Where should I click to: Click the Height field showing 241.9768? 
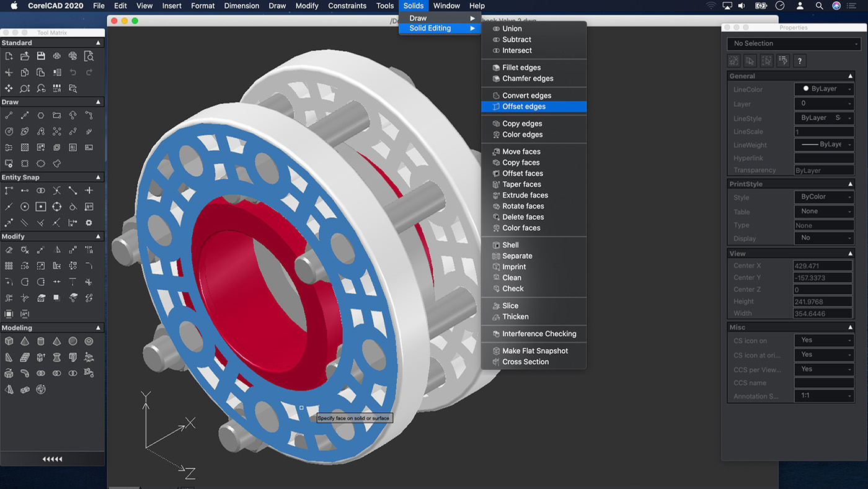pyautogui.click(x=824, y=302)
